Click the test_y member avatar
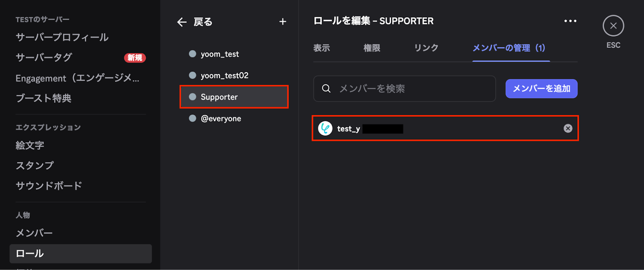The image size is (644, 270). pyautogui.click(x=325, y=128)
